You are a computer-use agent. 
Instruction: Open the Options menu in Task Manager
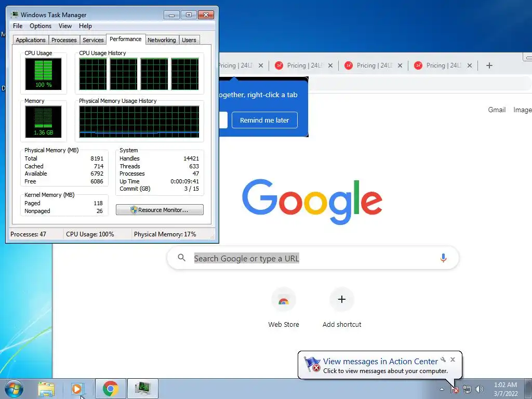tap(41, 26)
